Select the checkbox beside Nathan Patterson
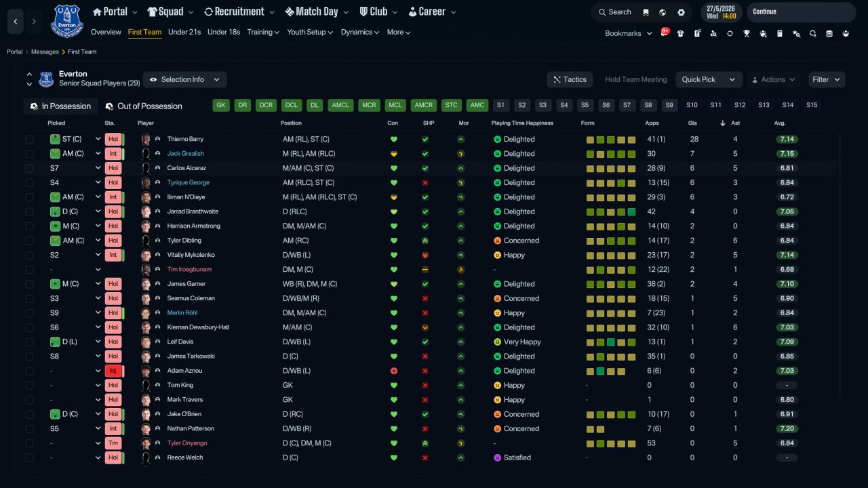Screen dimensions: 868x488 29,428
